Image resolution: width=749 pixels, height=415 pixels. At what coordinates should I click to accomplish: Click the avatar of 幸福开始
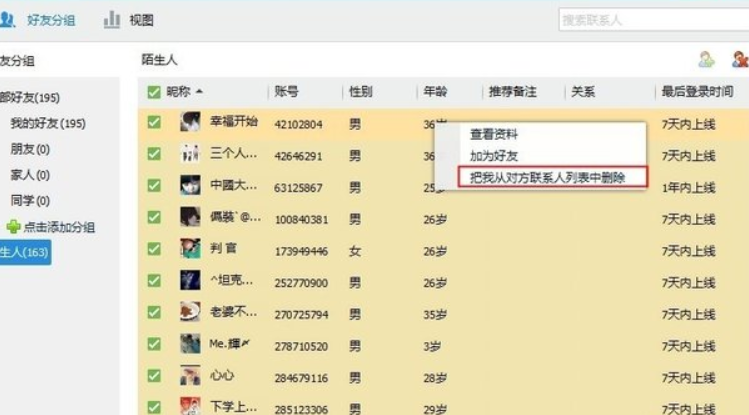[x=190, y=122]
